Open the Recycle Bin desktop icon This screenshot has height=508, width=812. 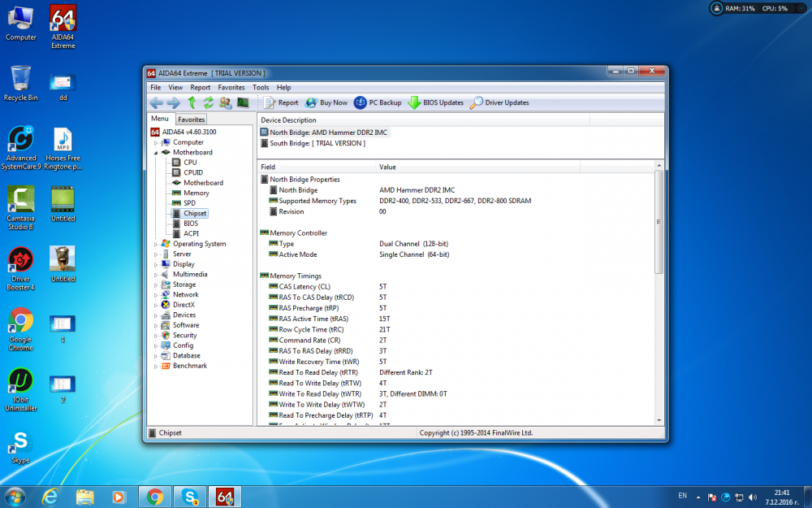click(x=21, y=83)
